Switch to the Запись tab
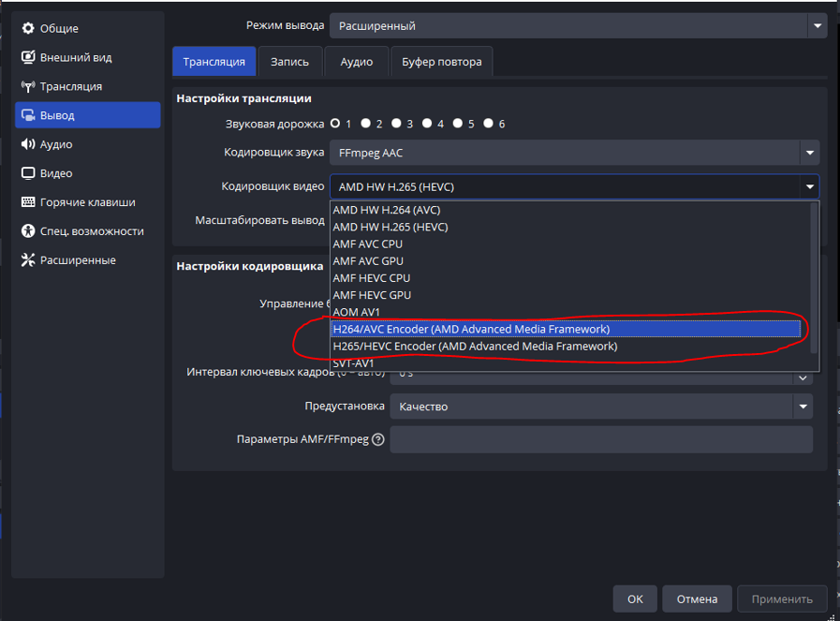The width and height of the screenshot is (840, 621). tap(289, 62)
